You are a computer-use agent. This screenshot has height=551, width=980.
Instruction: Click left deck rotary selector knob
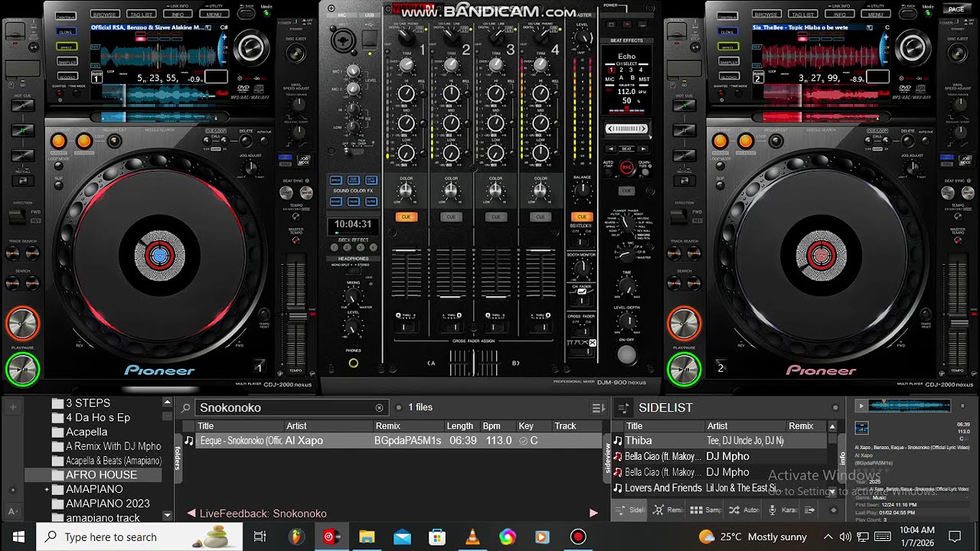pos(252,48)
